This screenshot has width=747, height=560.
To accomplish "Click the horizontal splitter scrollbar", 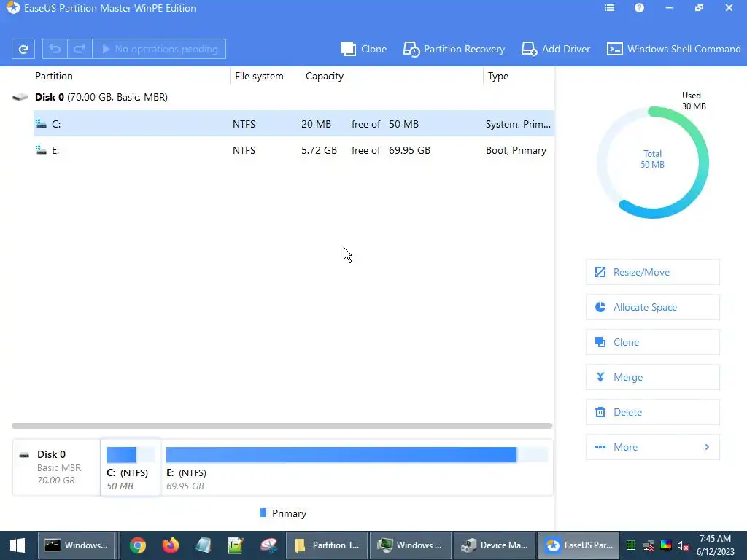I will click(282, 426).
